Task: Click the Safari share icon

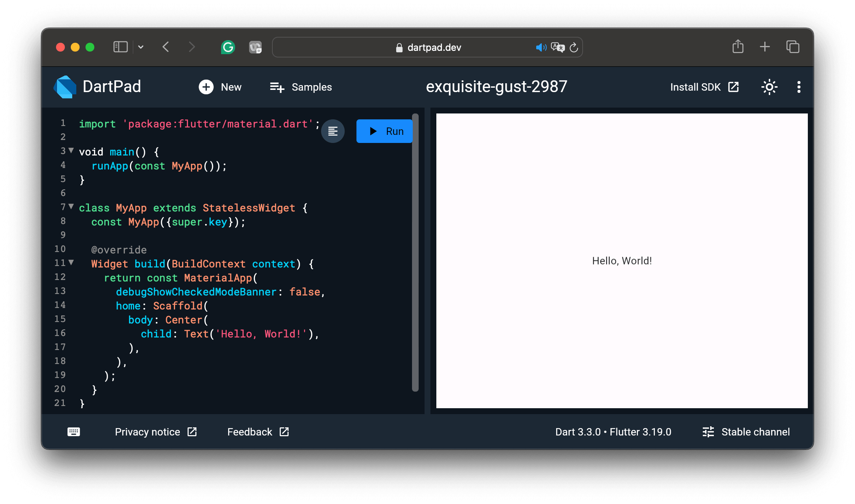Action: coord(737,47)
